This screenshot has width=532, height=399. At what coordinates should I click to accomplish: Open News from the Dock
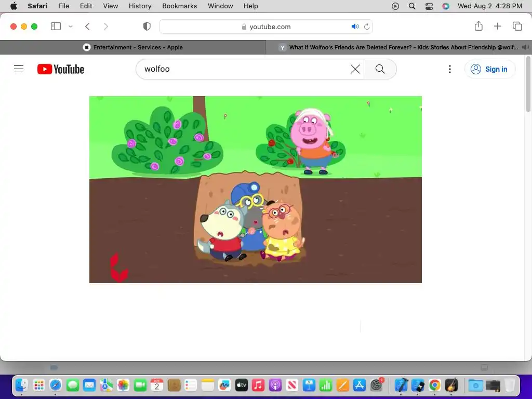click(x=292, y=385)
